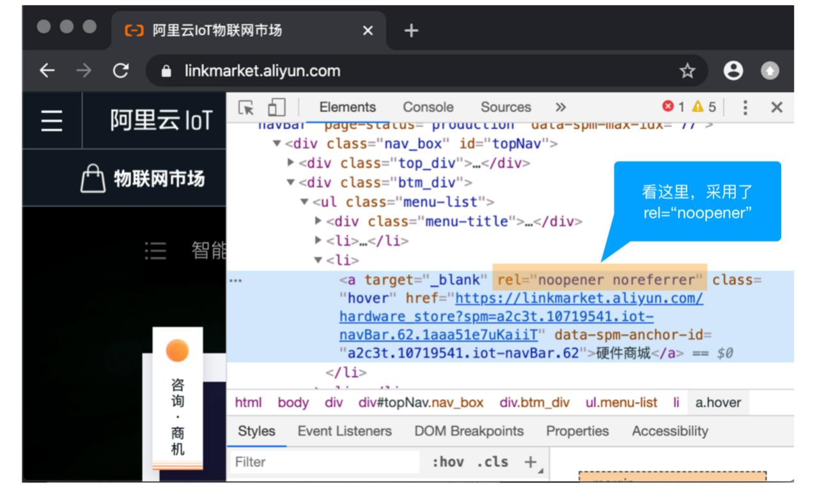This screenshot has height=504, width=824.
Task: Go back to previous page
Action: pos(47,71)
